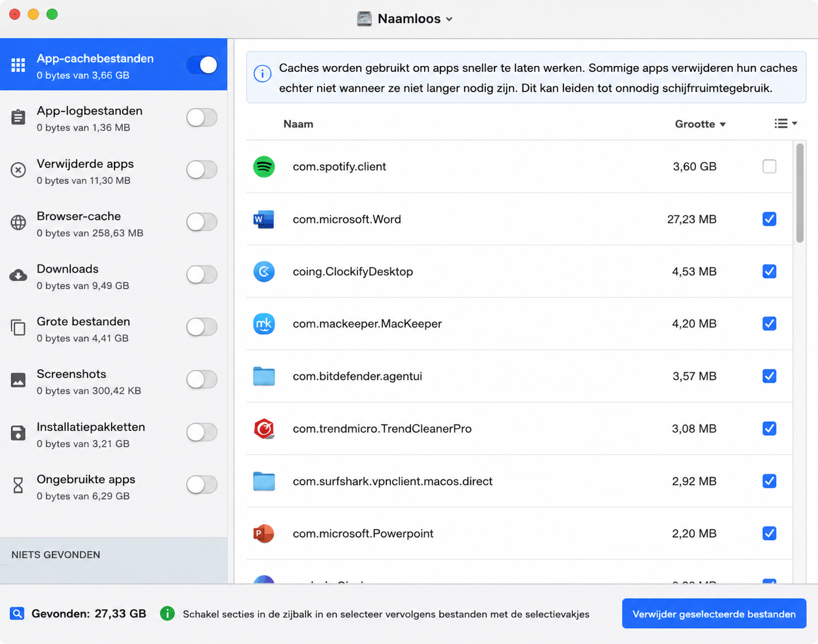The height and width of the screenshot is (644, 818).
Task: Turn on the Browser-cache switch
Action: coord(202,222)
